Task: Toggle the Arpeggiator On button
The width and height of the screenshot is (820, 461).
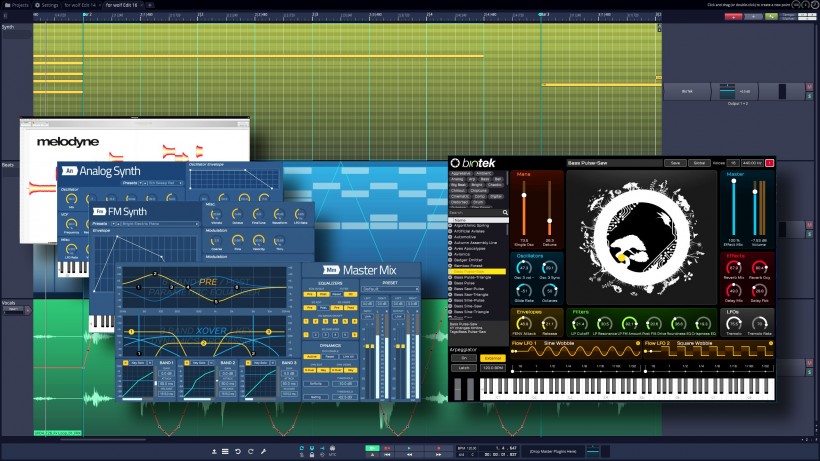Action: [464, 357]
